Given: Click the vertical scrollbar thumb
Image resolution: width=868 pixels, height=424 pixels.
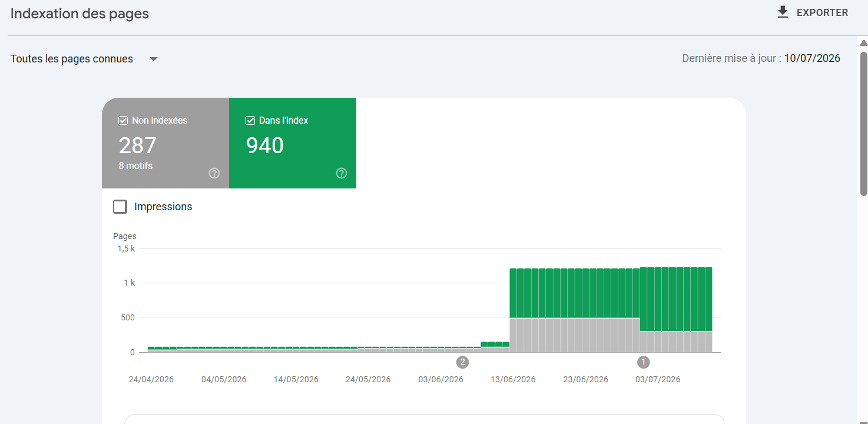Looking at the screenshot, I should point(864,124).
